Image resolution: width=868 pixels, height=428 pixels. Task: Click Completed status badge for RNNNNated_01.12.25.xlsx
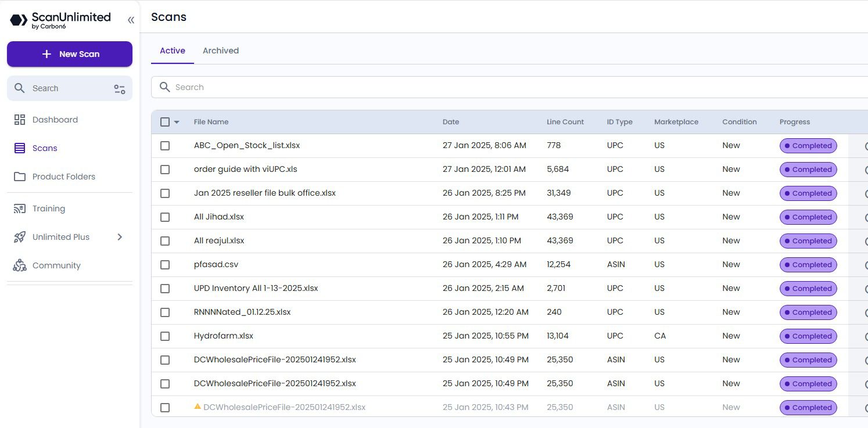coord(808,312)
